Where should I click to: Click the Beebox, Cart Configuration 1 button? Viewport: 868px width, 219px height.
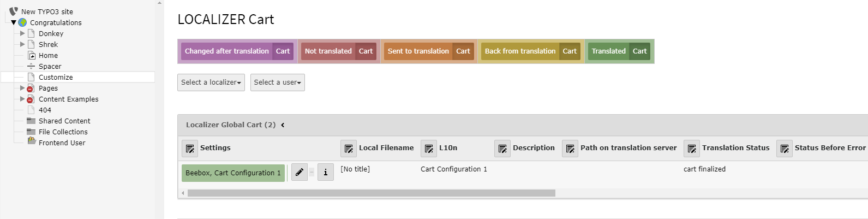click(x=233, y=173)
